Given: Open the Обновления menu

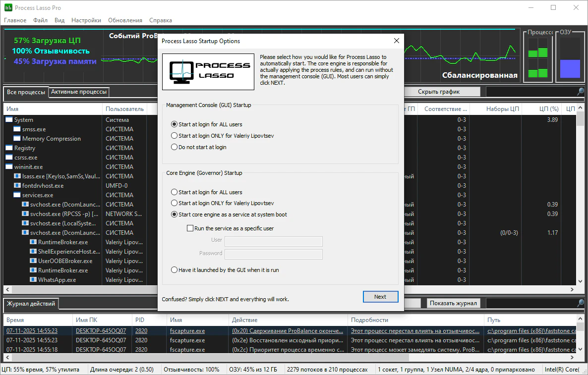Looking at the screenshot, I should tap(125, 20).
